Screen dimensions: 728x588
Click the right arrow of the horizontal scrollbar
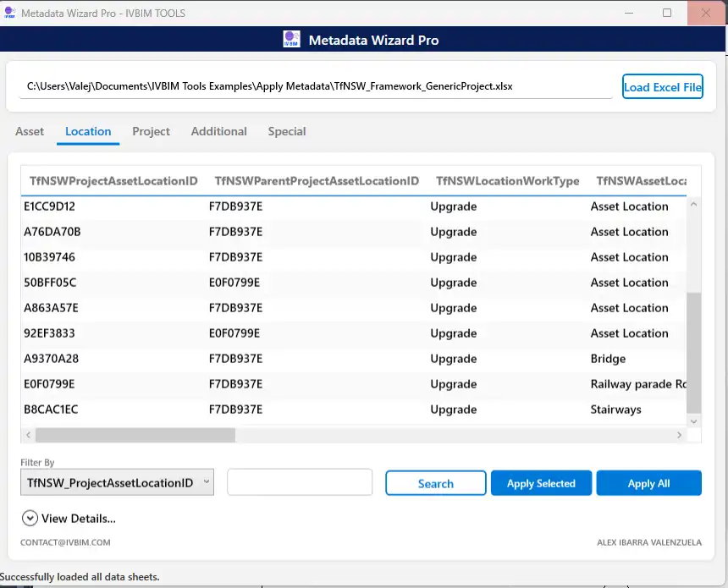[680, 434]
